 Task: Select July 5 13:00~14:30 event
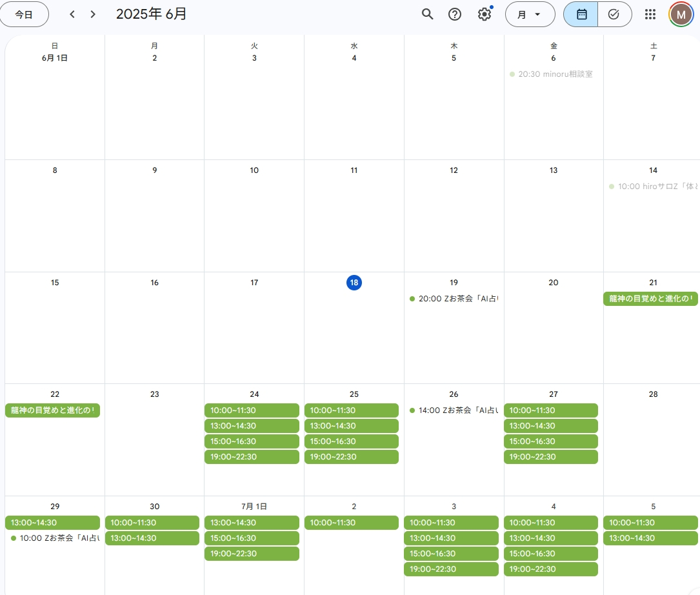tap(650, 538)
